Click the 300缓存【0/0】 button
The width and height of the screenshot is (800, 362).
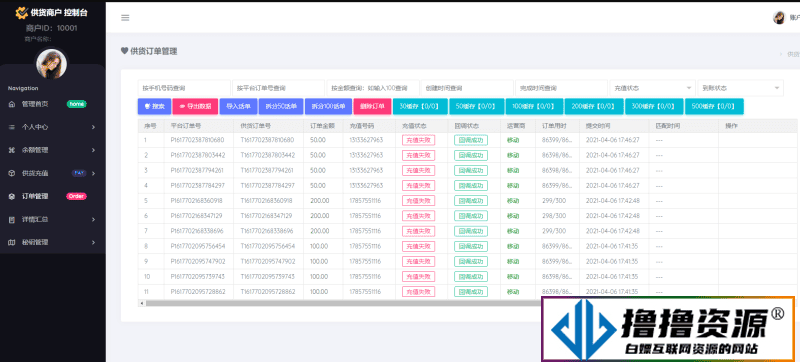tap(654, 107)
